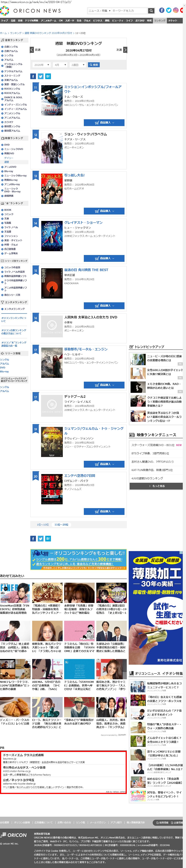Viewport: 186px width, 868px height.
Task: Switch to 1位〜10位 ranking page
Action: (43, 525)
